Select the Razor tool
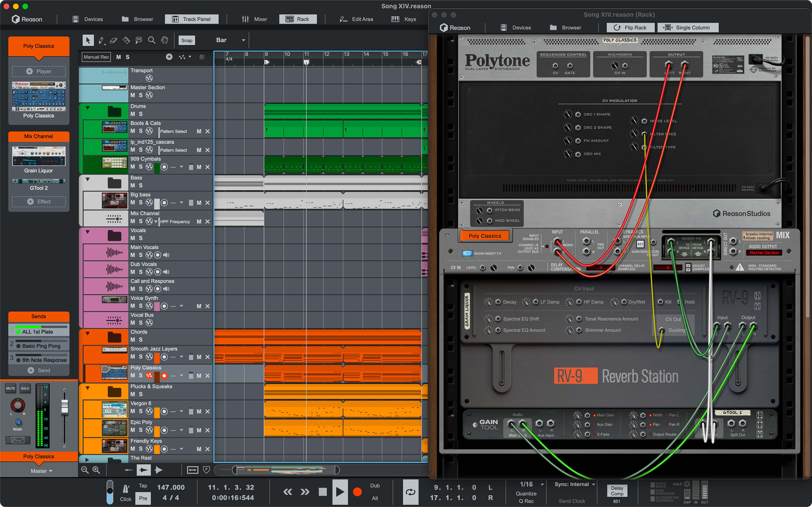The height and width of the screenshot is (507, 812). (x=126, y=41)
